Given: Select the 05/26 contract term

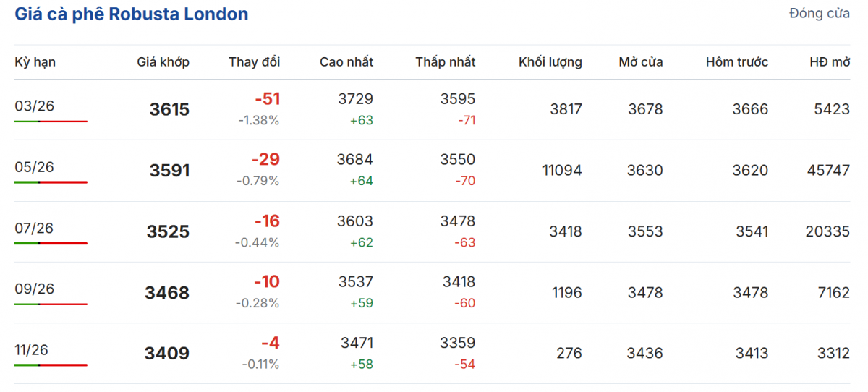Looking at the screenshot, I should pyautogui.click(x=34, y=167).
